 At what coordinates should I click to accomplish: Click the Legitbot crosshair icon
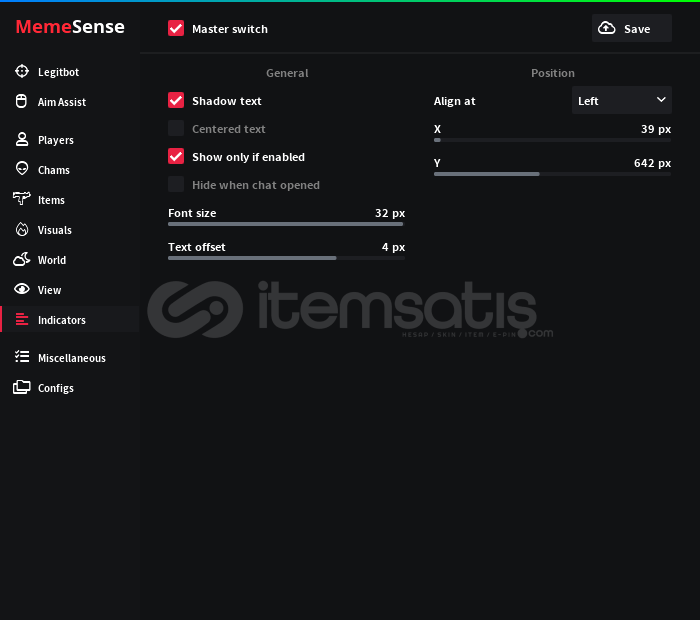pos(22,71)
